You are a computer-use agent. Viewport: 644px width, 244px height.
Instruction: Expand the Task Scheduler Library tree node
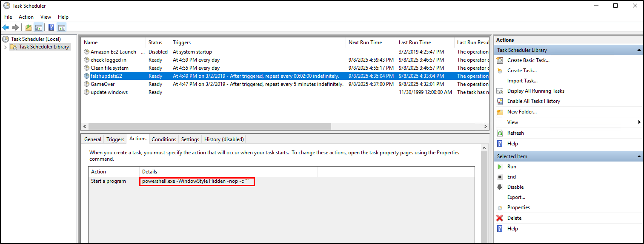[5, 47]
